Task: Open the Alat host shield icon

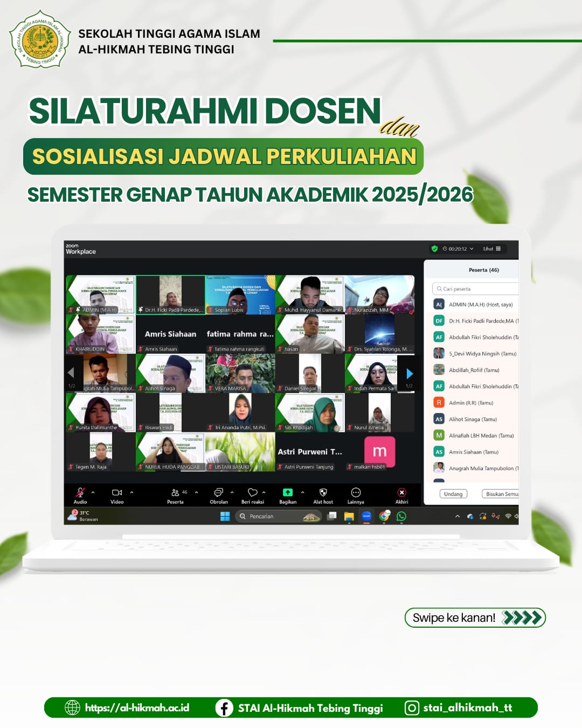Action: pyautogui.click(x=323, y=492)
